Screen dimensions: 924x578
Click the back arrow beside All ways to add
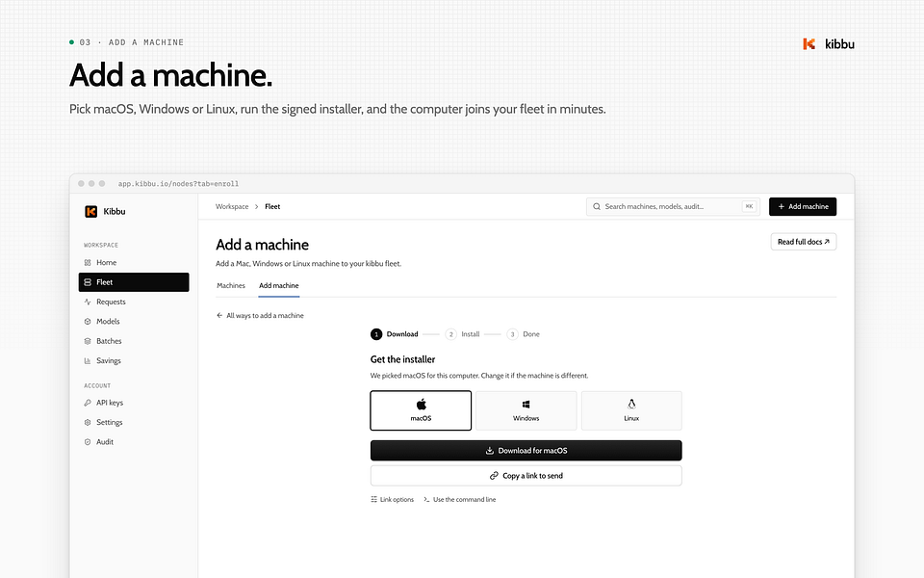click(219, 316)
